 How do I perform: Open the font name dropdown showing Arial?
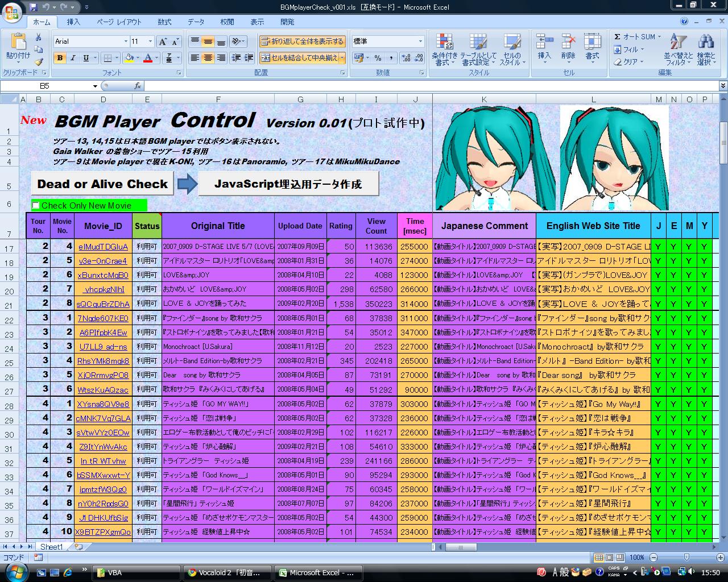click(x=126, y=41)
